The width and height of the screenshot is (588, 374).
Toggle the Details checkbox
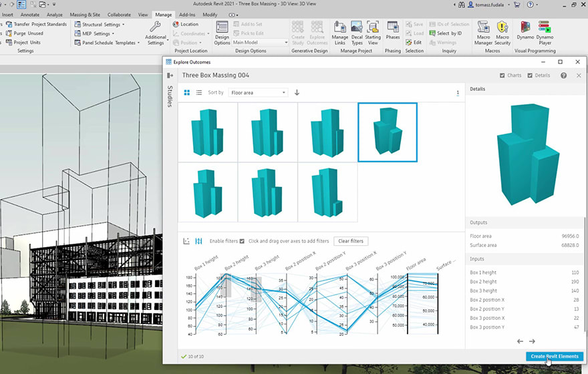[530, 75]
